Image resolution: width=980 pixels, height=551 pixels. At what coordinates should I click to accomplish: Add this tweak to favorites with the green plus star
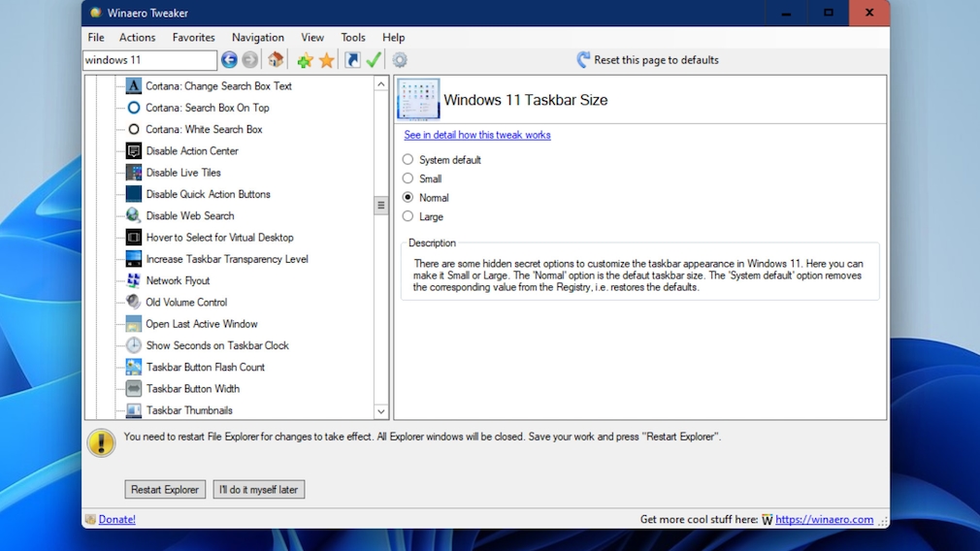(x=305, y=60)
